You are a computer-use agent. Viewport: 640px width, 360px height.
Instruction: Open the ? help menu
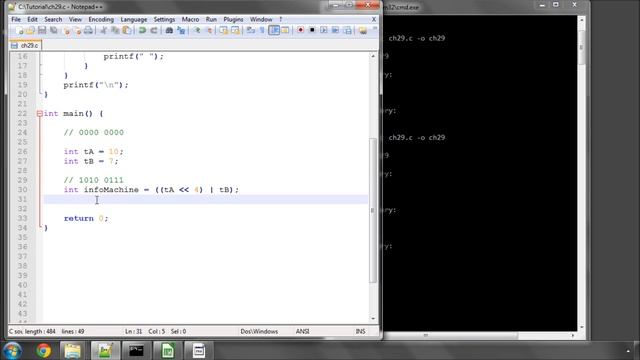[280, 19]
